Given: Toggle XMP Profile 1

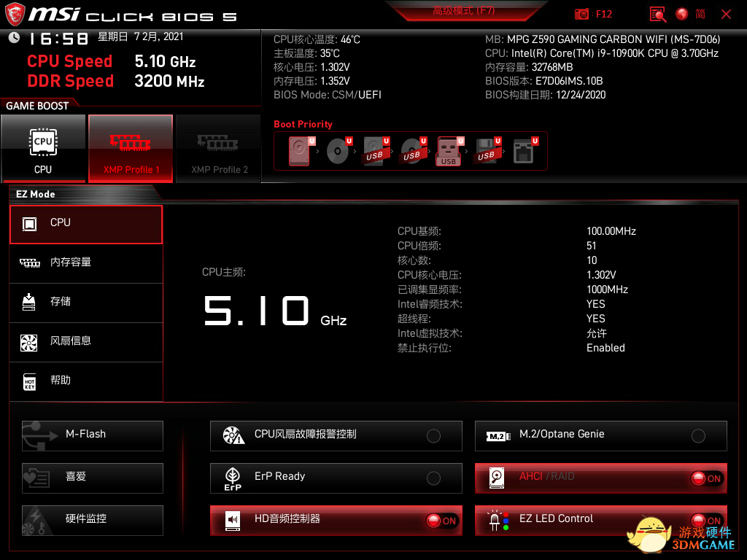Looking at the screenshot, I should 131,148.
